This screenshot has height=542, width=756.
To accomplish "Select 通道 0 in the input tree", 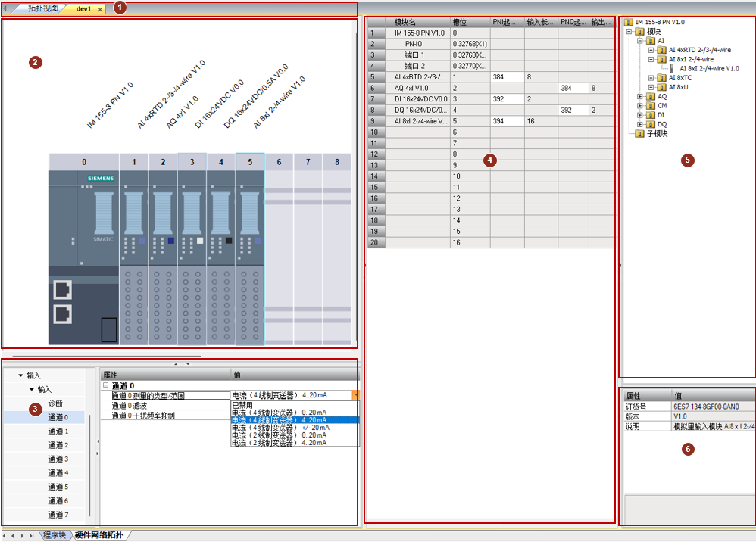I will (x=58, y=417).
